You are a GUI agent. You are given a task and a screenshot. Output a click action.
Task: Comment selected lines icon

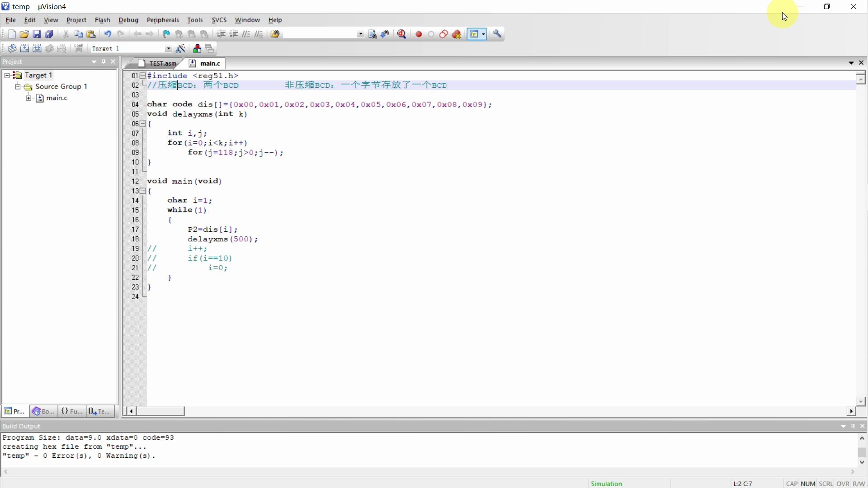(x=246, y=34)
